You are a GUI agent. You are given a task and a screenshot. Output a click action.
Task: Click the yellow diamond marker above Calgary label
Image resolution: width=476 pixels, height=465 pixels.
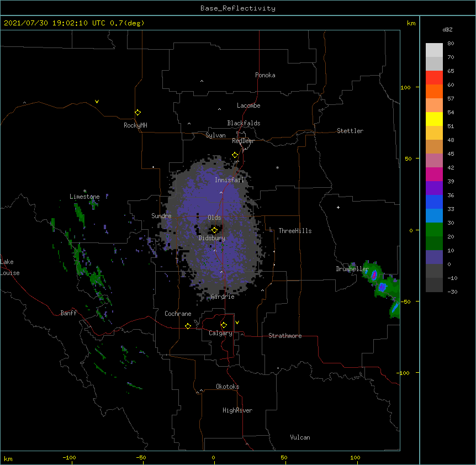pyautogui.click(x=224, y=325)
